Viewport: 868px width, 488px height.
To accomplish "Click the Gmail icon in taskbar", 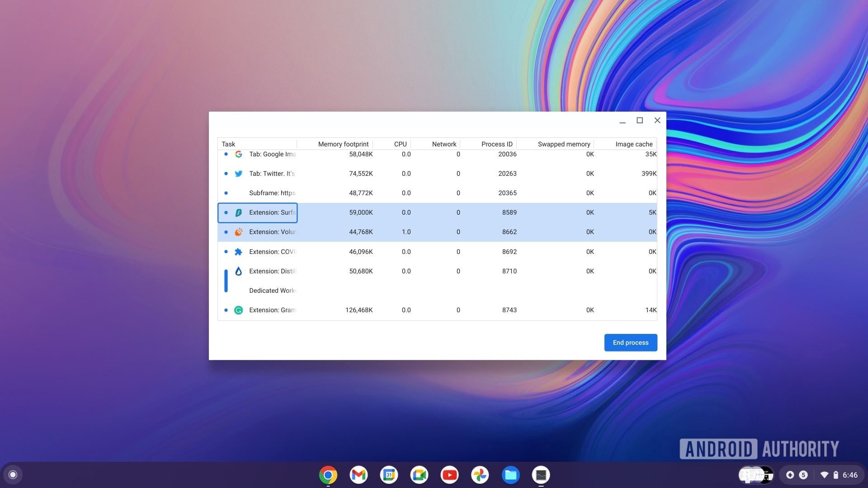I will pos(359,475).
